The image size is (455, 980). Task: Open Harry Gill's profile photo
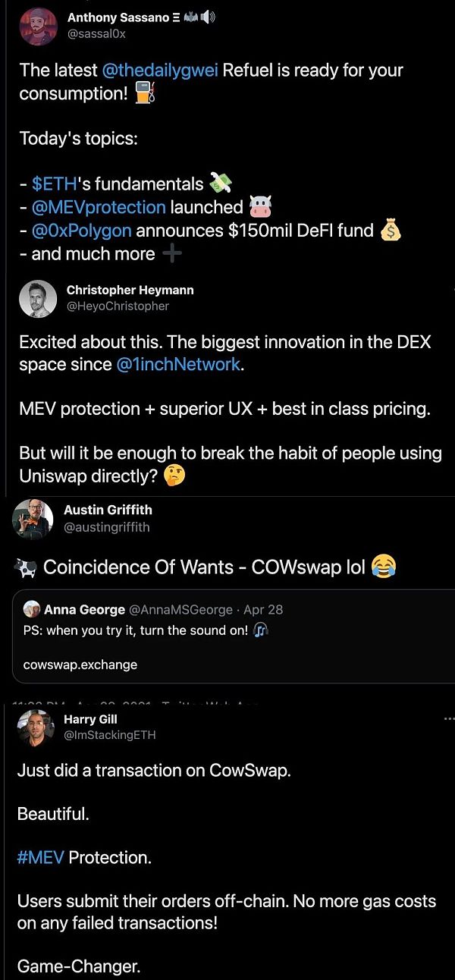36,727
